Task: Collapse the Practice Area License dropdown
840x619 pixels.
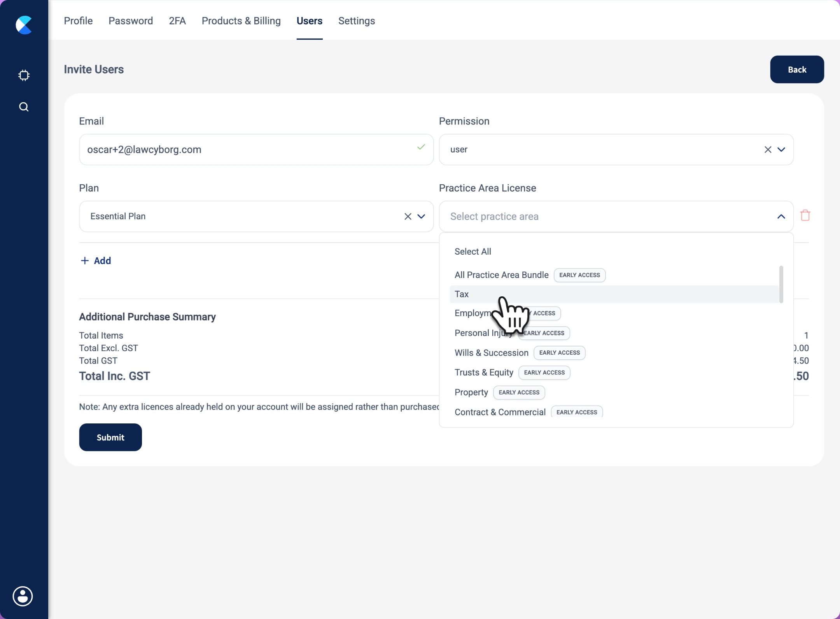Action: point(781,217)
